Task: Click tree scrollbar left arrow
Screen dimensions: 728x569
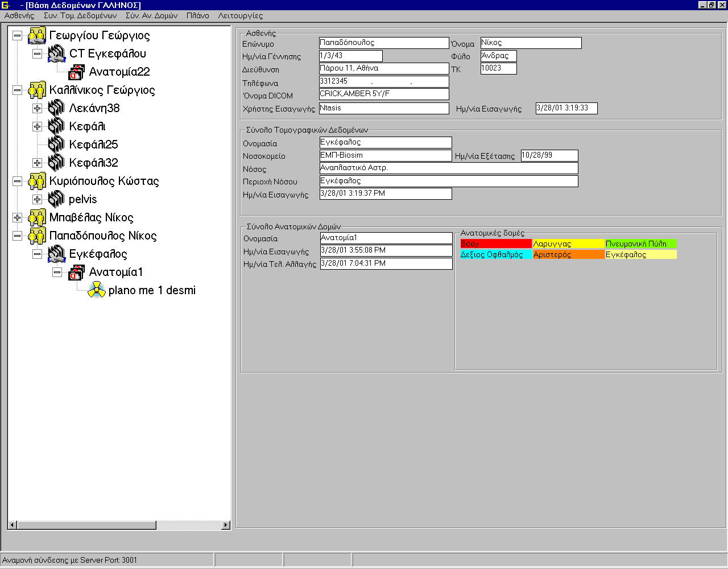Action: 13,525
